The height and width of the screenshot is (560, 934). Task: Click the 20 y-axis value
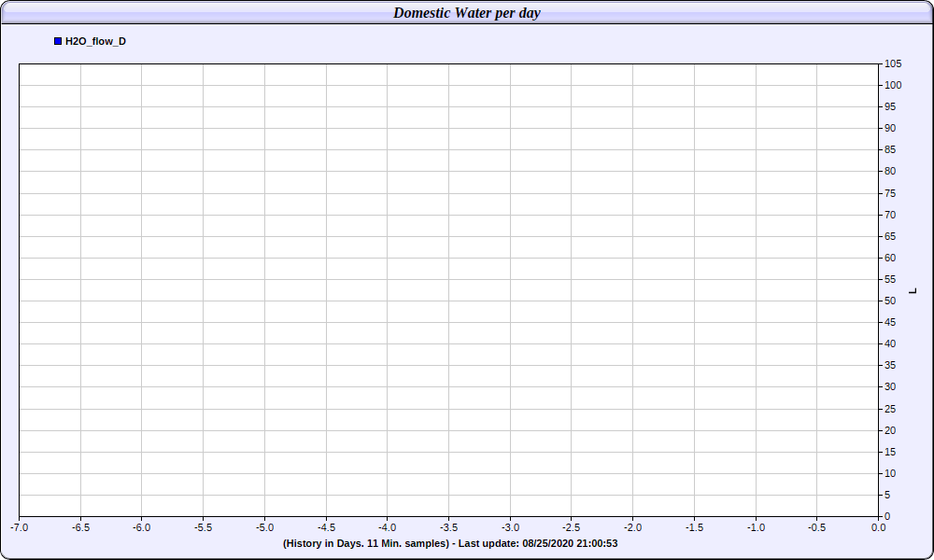click(890, 430)
